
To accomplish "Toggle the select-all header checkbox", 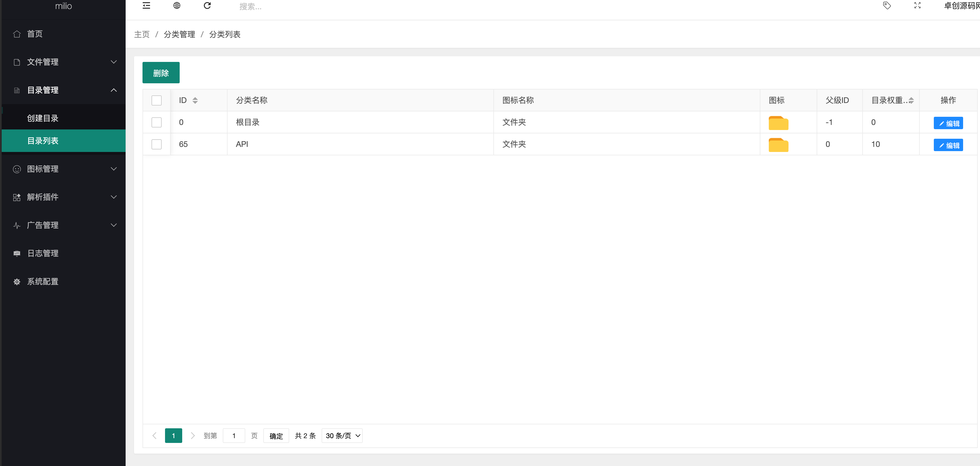I will (157, 100).
